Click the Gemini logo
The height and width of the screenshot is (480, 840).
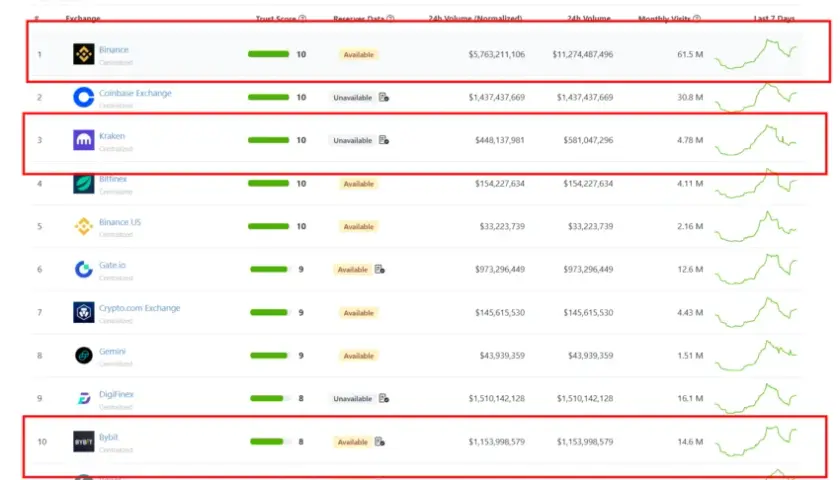pyautogui.click(x=84, y=355)
